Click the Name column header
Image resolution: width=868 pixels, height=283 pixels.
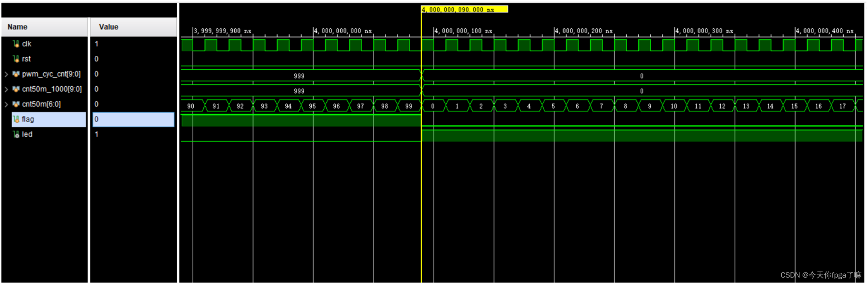44,27
